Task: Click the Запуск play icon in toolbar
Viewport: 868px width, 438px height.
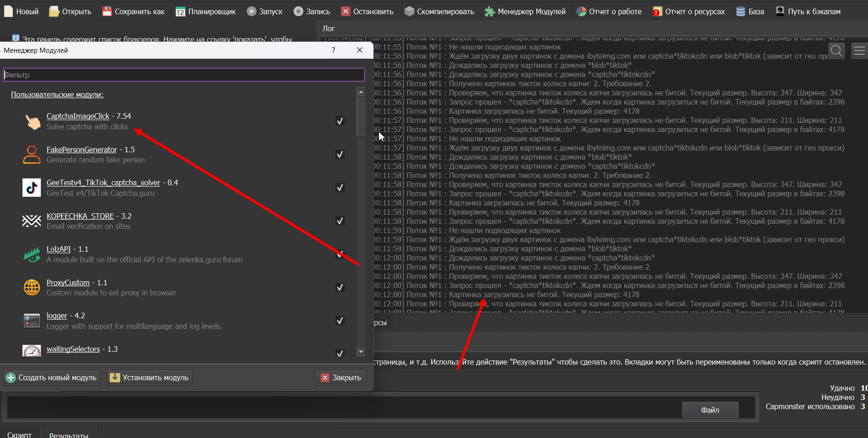Action: click(x=251, y=11)
